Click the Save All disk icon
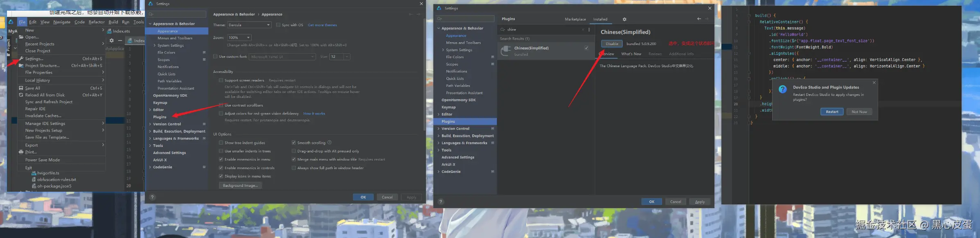 [x=21, y=88]
